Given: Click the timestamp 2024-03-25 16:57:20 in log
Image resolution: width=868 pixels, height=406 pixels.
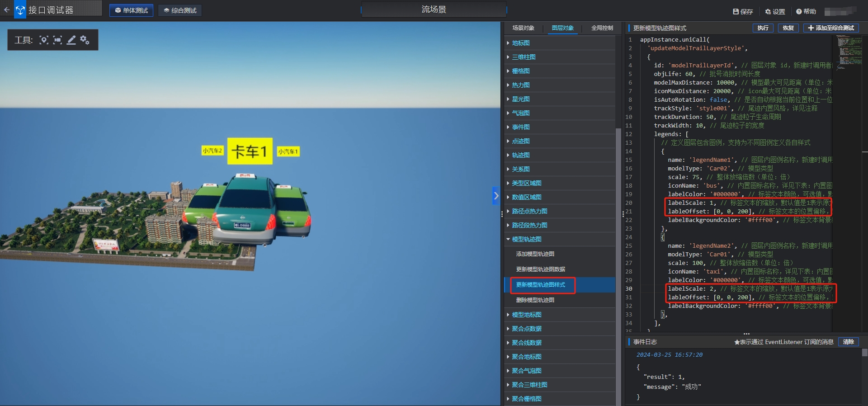Looking at the screenshot, I should [x=670, y=355].
